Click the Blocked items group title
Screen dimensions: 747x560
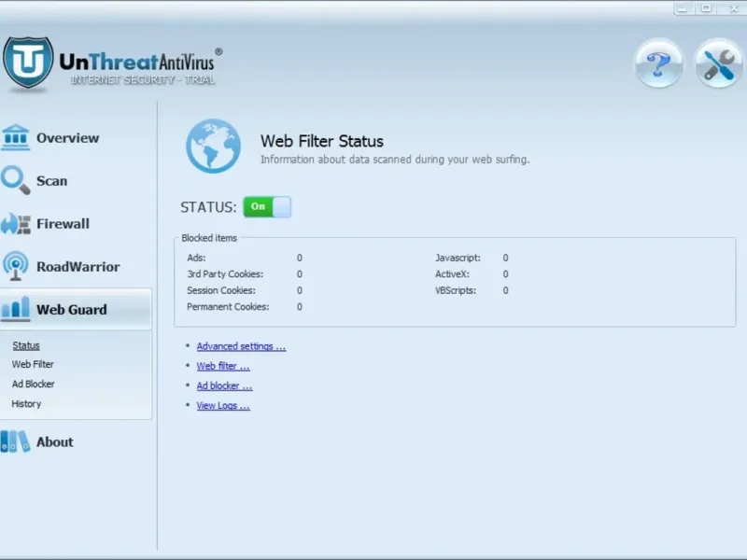click(209, 238)
